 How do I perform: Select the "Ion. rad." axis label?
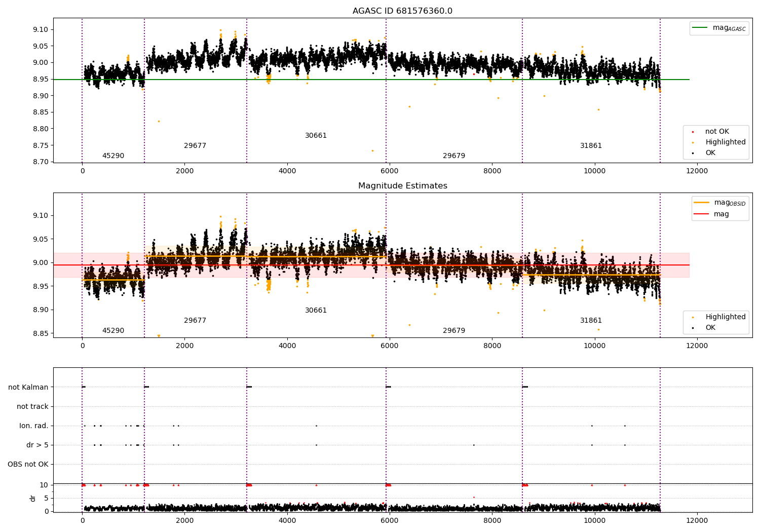33,426
